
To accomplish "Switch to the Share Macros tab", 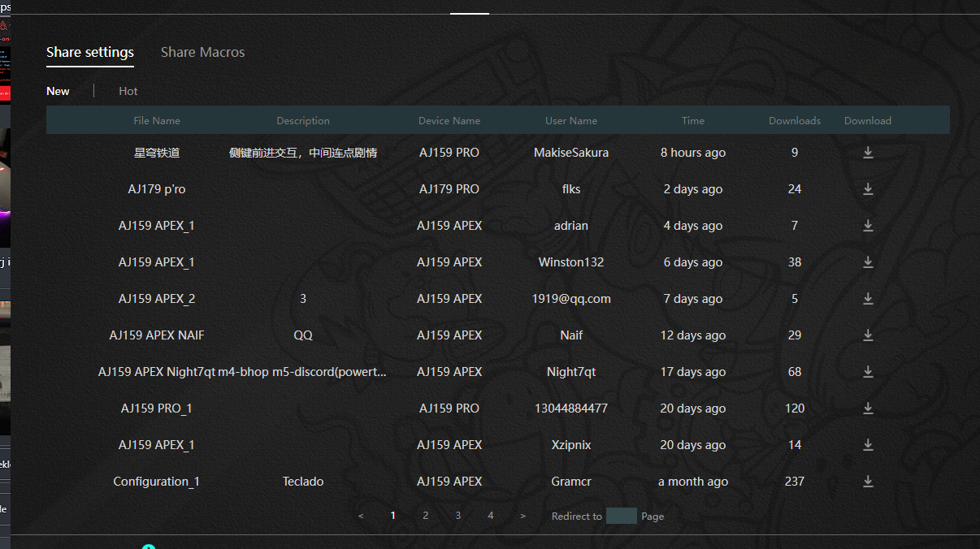I will click(202, 52).
